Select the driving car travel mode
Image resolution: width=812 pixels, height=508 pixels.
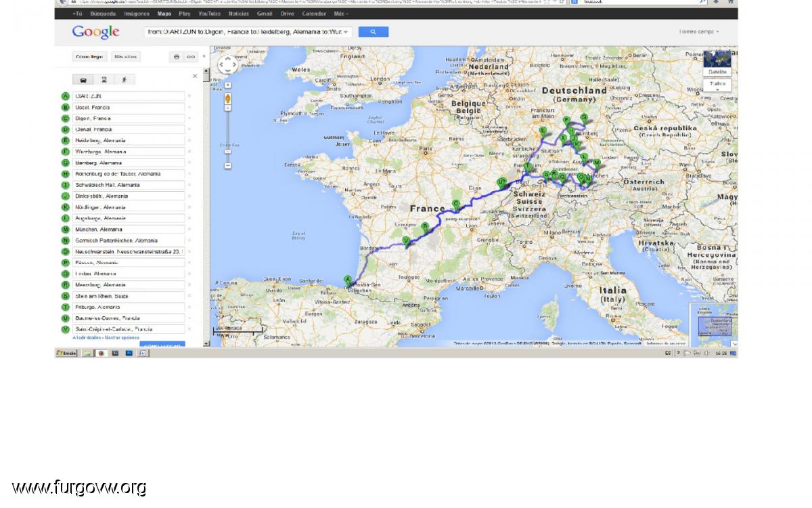click(83, 80)
